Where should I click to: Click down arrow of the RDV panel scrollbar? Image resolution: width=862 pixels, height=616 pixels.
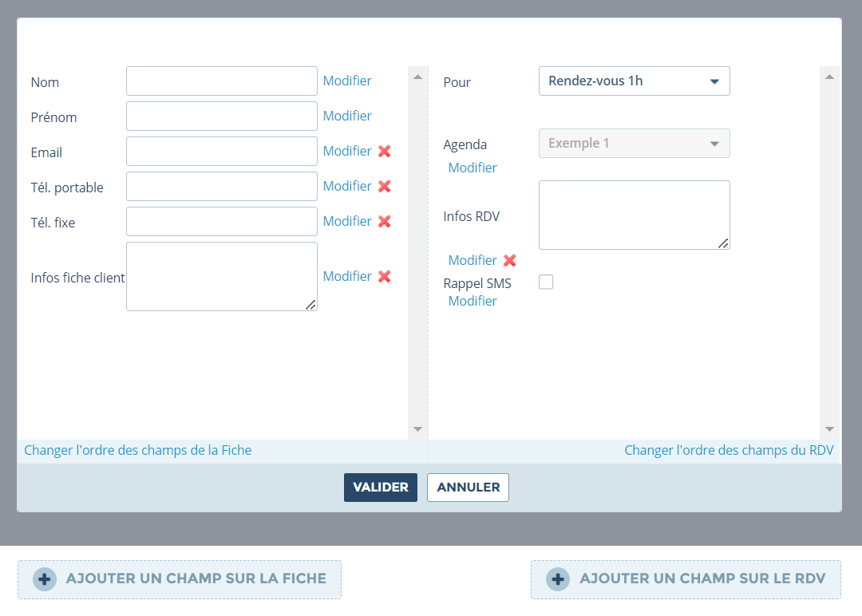[x=829, y=429]
